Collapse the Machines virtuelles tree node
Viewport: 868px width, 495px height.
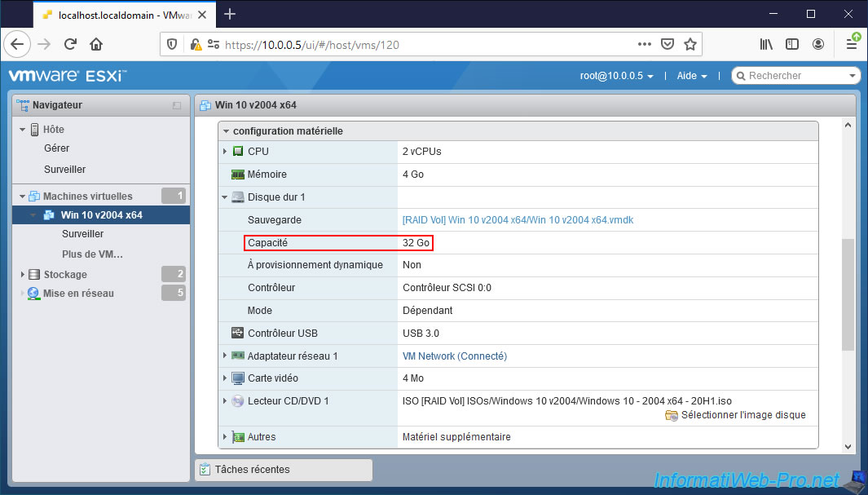23,196
